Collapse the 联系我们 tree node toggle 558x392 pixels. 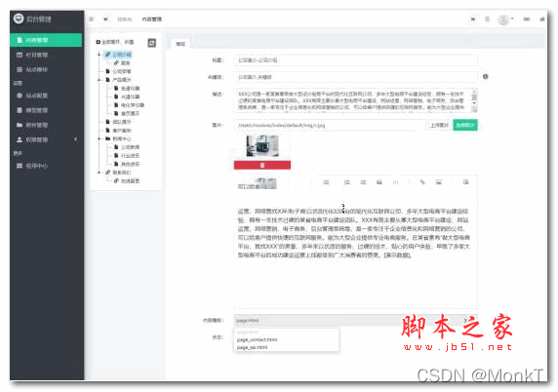pos(100,173)
